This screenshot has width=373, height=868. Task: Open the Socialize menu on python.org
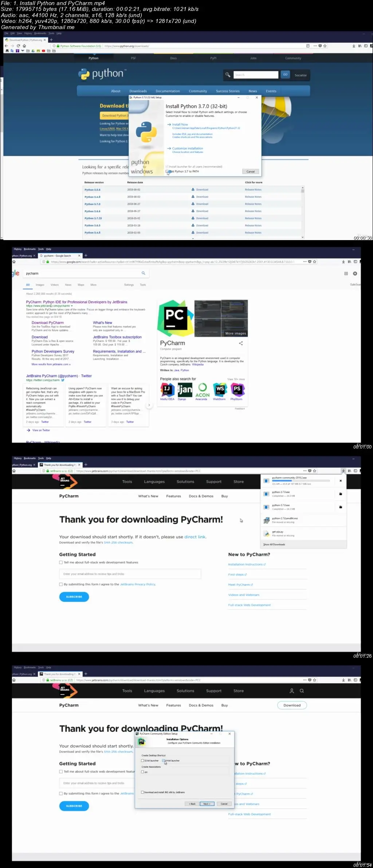(x=301, y=75)
